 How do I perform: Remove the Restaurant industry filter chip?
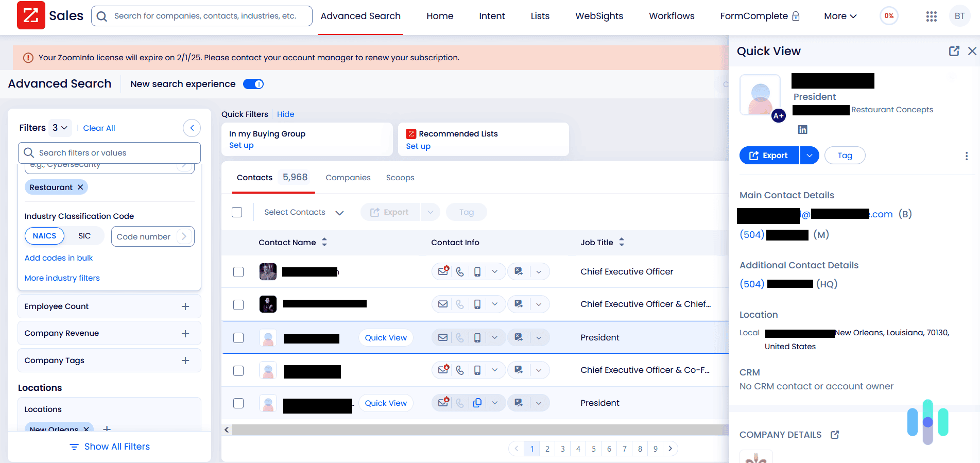pos(80,187)
